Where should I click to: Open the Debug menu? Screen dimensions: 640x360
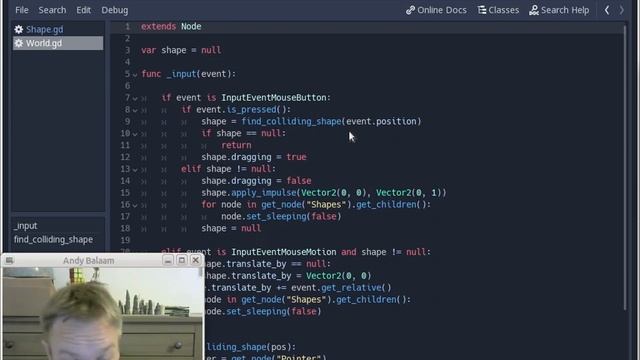pyautogui.click(x=115, y=10)
